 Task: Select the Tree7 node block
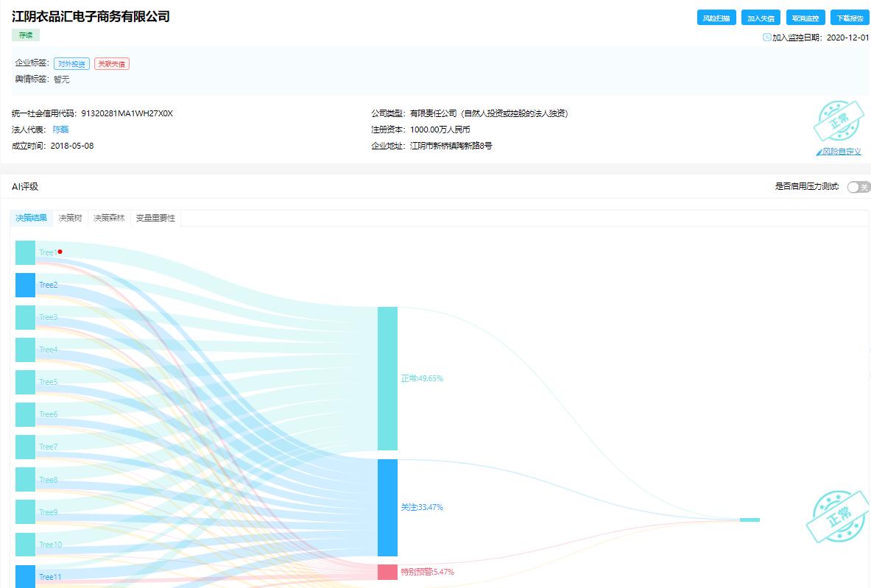[x=25, y=447]
